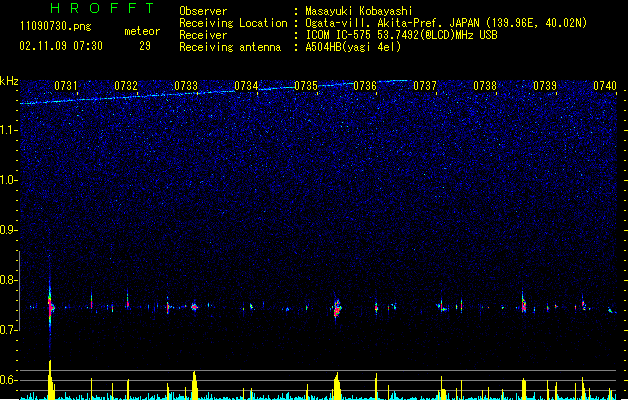Select the filename 11090730.png
The height and width of the screenshot is (400, 629).
(x=55, y=27)
